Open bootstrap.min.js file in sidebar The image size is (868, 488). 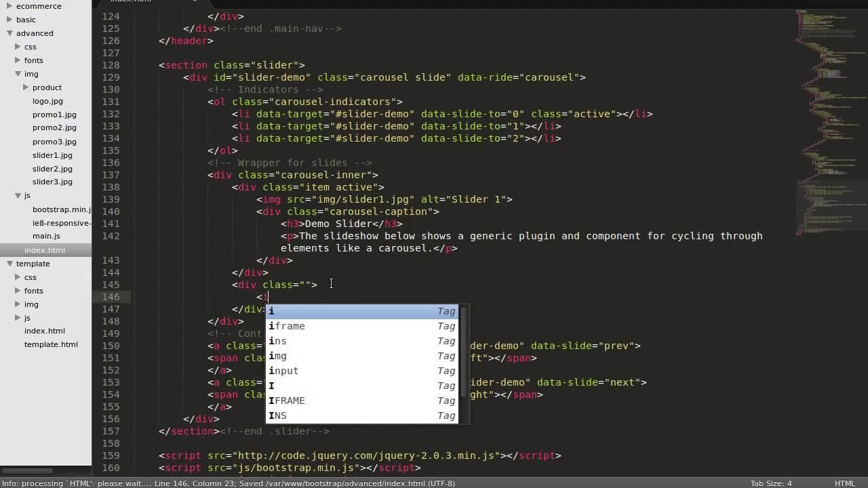pos(62,209)
